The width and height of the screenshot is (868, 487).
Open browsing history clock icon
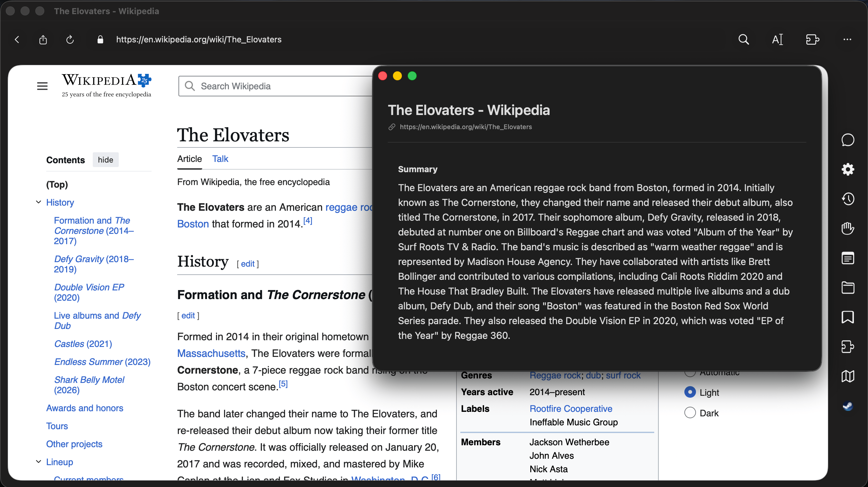(x=848, y=199)
